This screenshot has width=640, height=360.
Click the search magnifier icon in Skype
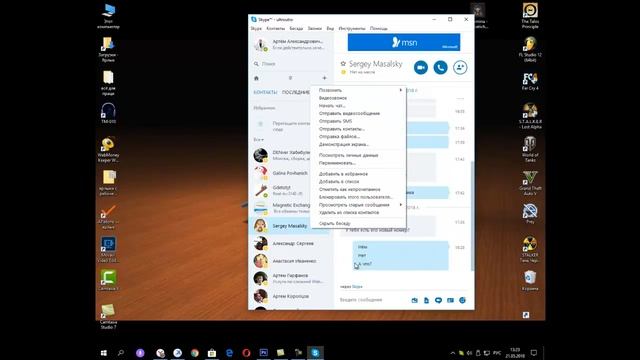pyautogui.click(x=256, y=64)
